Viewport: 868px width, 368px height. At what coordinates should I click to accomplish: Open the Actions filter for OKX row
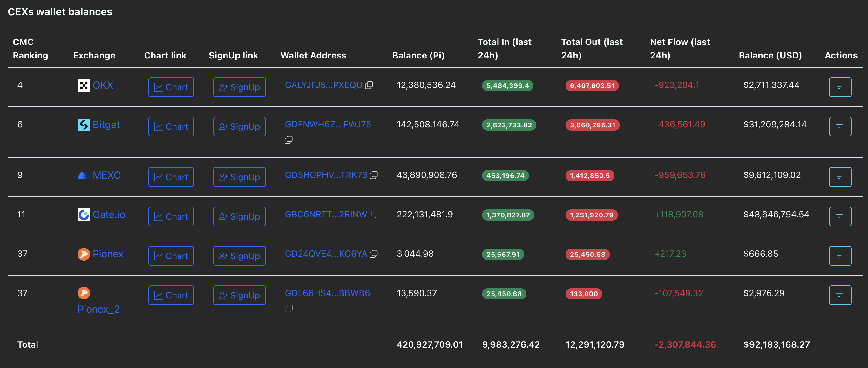(840, 87)
